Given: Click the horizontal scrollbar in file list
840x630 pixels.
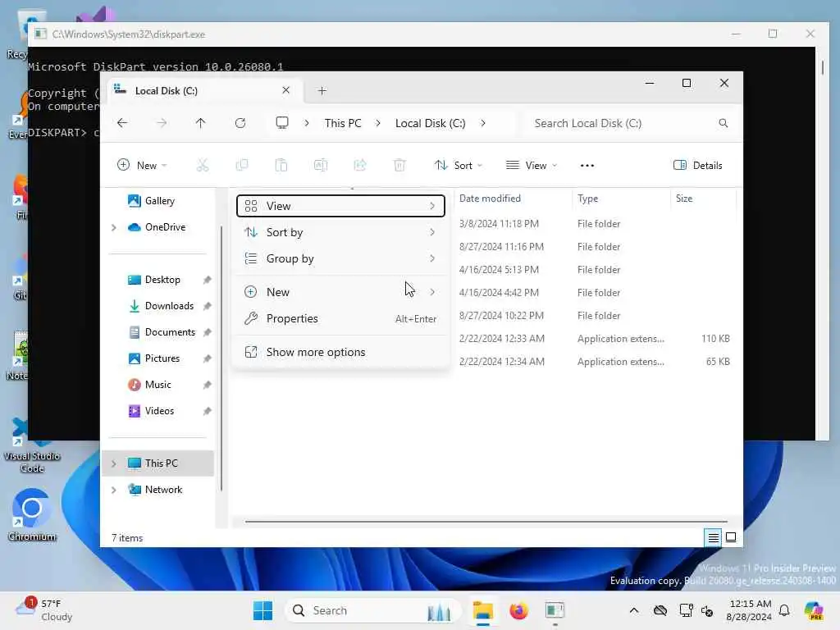Looking at the screenshot, I should click(486, 521).
